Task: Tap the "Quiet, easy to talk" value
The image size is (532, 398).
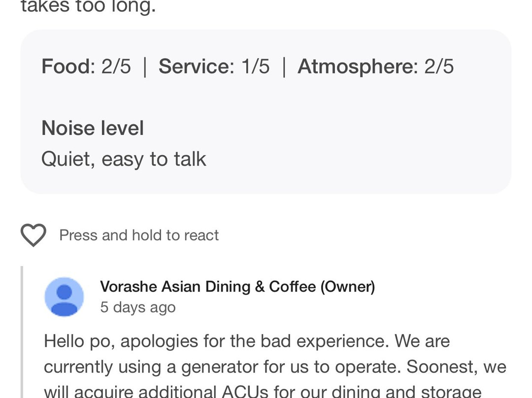Action: [124, 159]
